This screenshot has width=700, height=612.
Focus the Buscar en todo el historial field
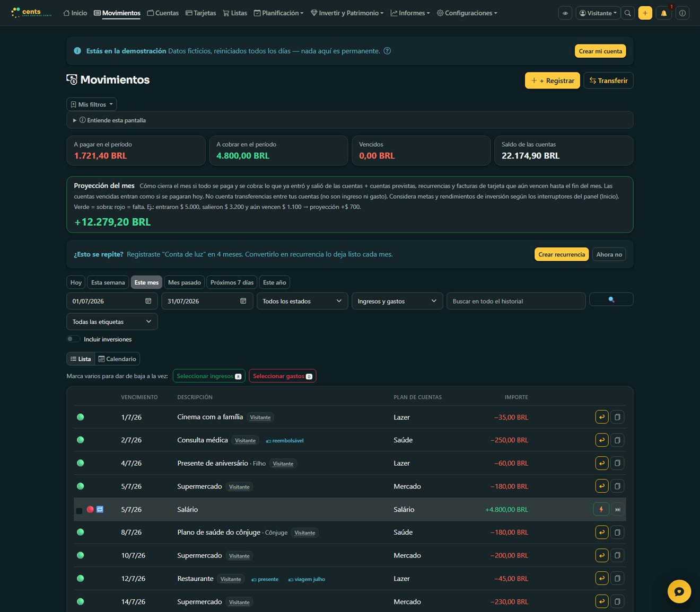coord(516,301)
